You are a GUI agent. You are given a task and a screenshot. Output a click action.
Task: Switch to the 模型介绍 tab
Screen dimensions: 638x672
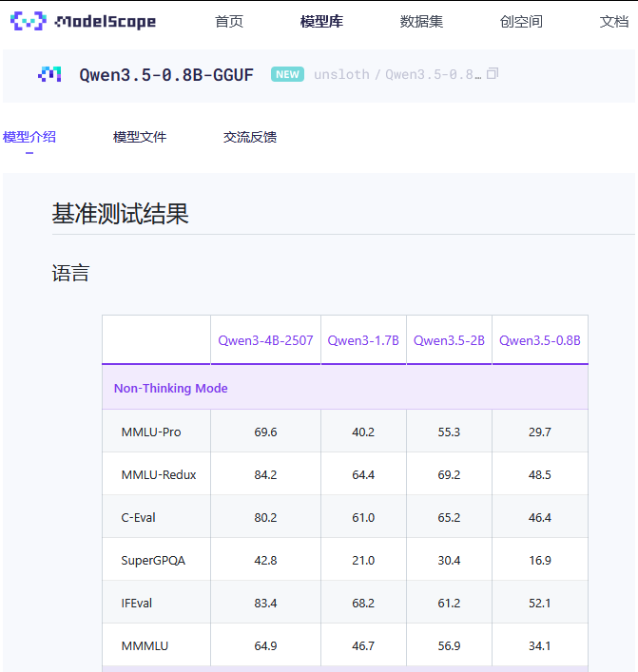click(x=29, y=137)
